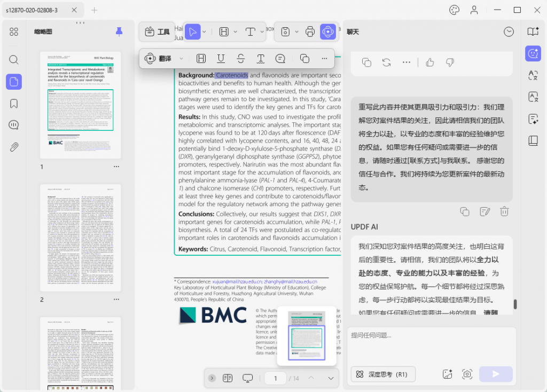Open the reading mode icon in right sidebar

click(x=533, y=32)
